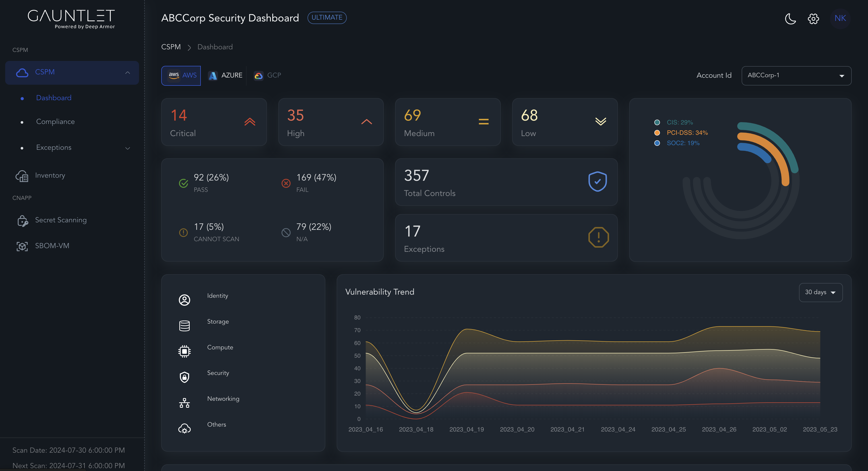
Task: Click the NK profile avatar
Action: [840, 19]
